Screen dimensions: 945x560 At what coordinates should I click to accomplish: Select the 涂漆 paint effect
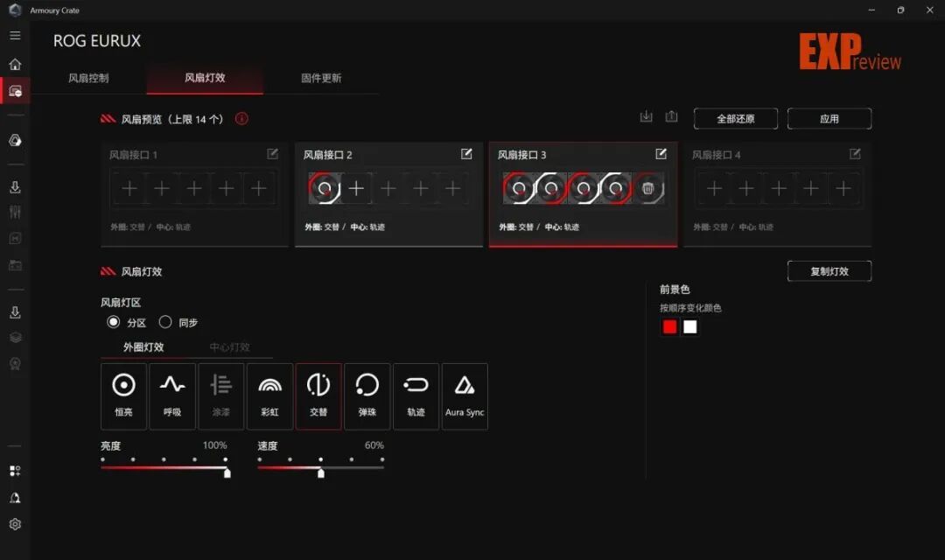click(x=221, y=396)
